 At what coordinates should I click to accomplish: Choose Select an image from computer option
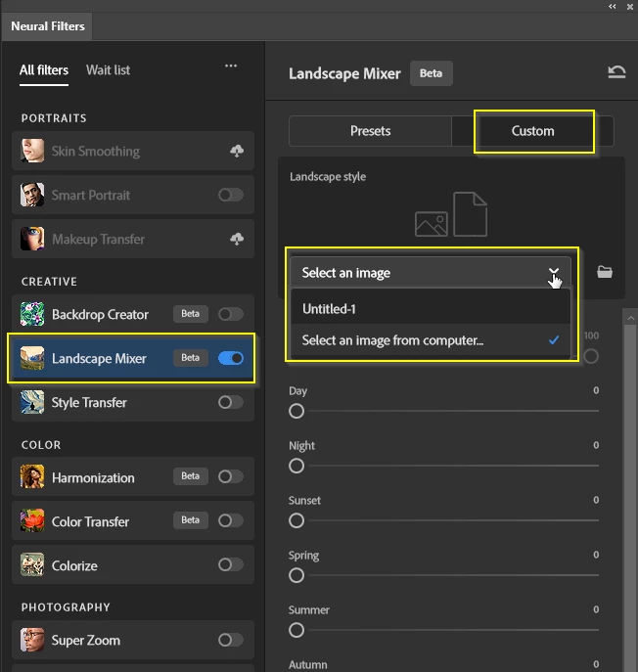tap(431, 340)
